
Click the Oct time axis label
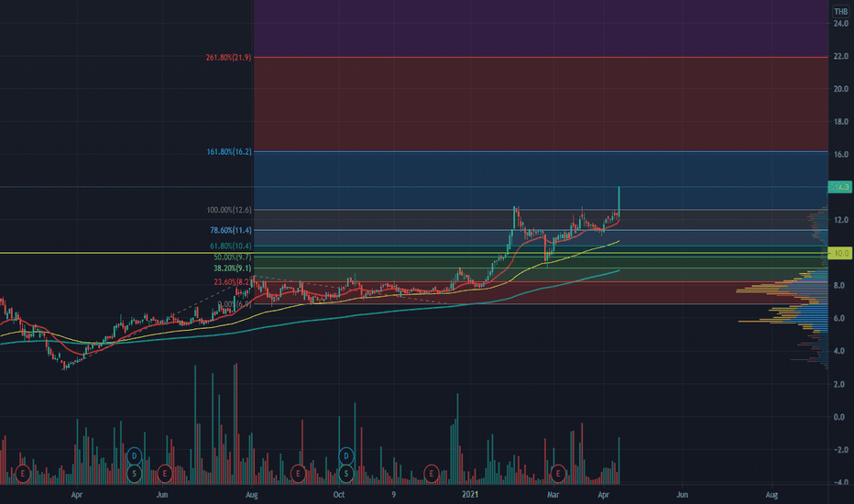[x=339, y=495]
